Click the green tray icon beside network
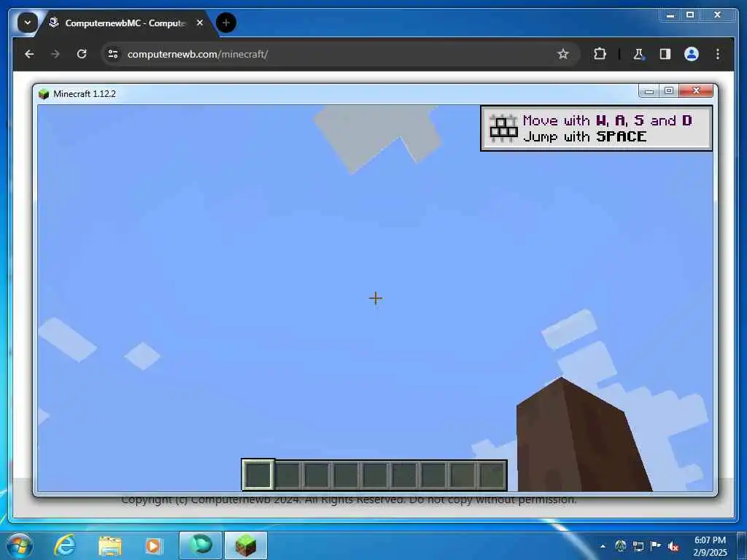 (x=620, y=546)
